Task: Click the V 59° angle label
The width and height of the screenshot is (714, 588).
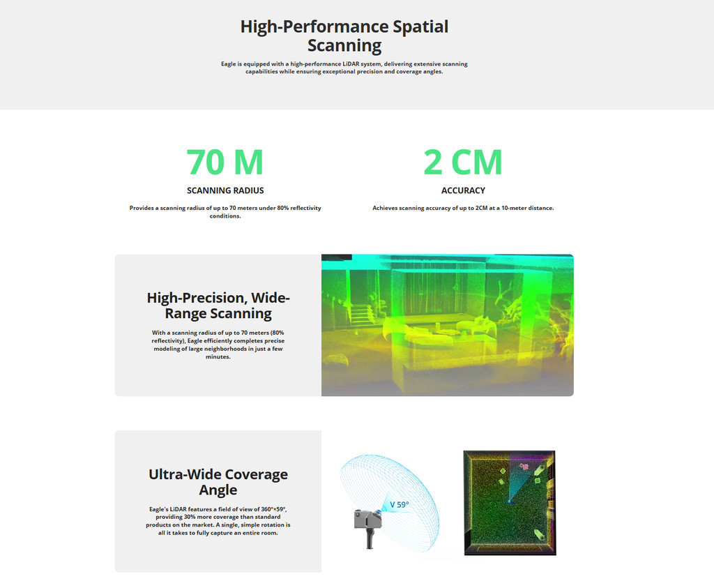Action: click(399, 504)
